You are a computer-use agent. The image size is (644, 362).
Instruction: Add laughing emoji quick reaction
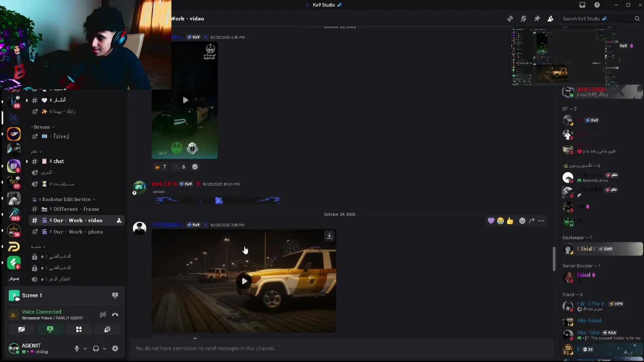501,221
